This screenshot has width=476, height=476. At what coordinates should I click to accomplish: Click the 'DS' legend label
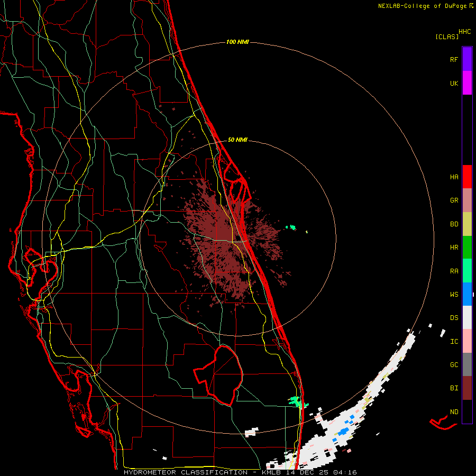click(454, 318)
